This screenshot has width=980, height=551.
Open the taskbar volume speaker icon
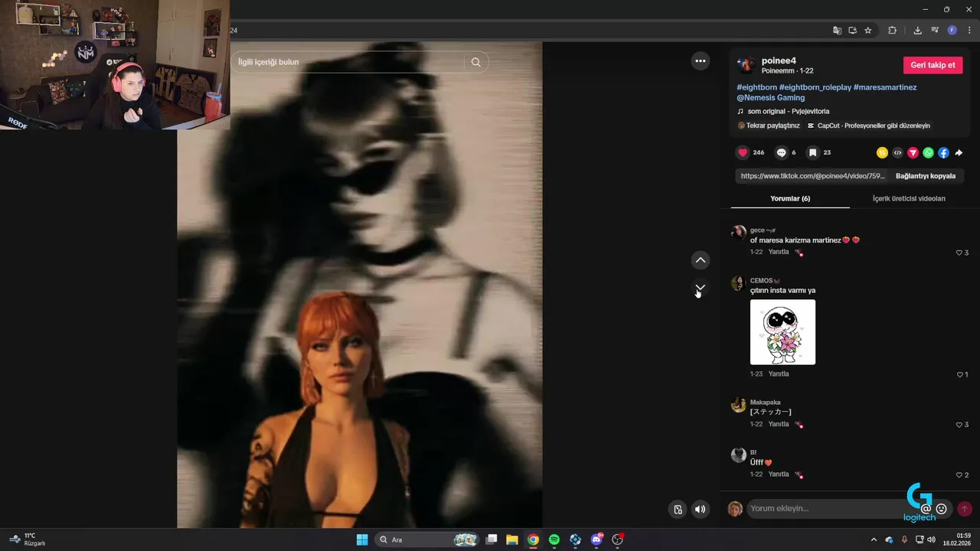point(931,540)
